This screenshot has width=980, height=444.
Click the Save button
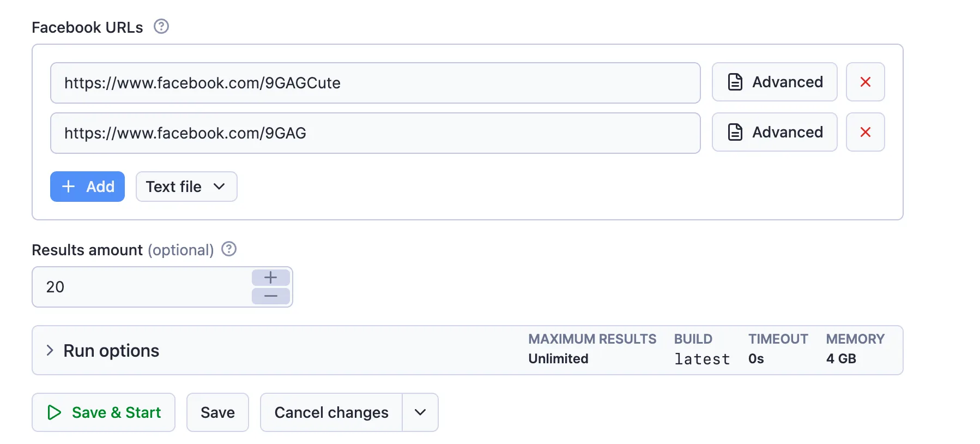click(x=217, y=412)
